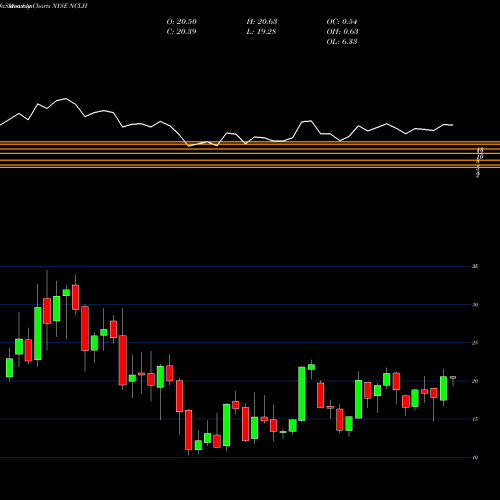Click the 'OH: 0.63' reading
500x500 pixels.
pyautogui.click(x=342, y=32)
